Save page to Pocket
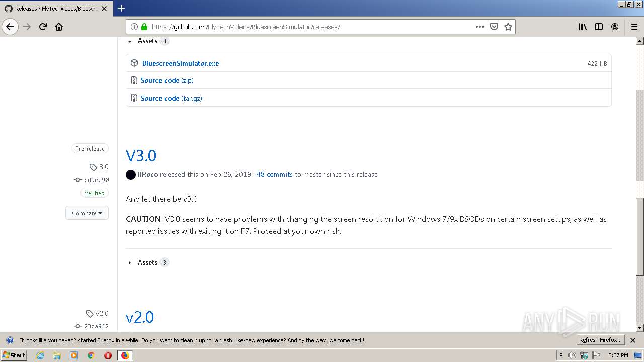Screen dimensions: 644x362 pos(494,27)
